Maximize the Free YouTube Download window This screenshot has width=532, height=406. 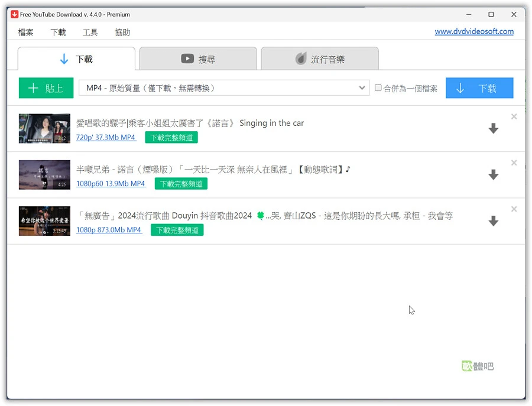pyautogui.click(x=491, y=14)
